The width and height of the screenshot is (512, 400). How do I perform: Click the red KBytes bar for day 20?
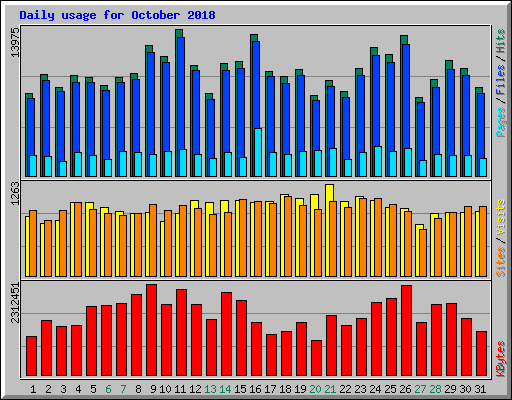[x=316, y=358]
